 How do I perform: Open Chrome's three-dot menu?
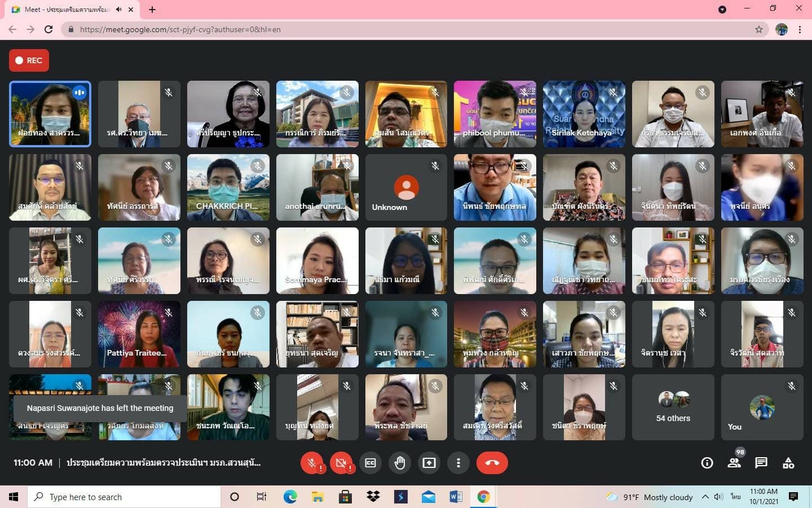click(800, 29)
